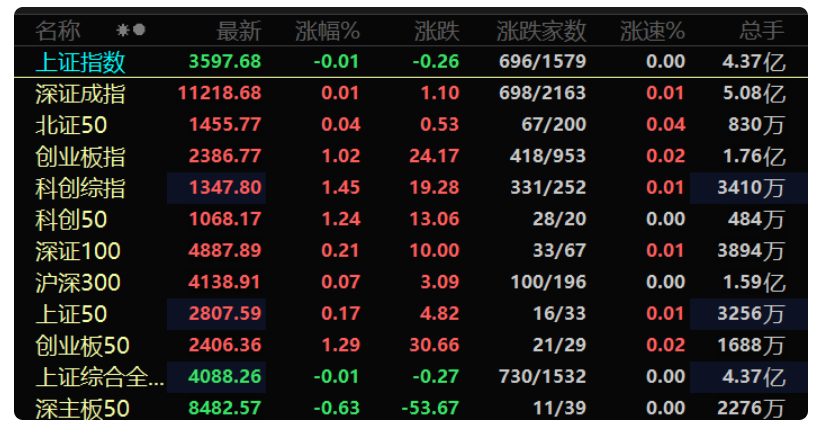Select the 科创综指 row name
This screenshot has height=424, width=822.
(80, 188)
